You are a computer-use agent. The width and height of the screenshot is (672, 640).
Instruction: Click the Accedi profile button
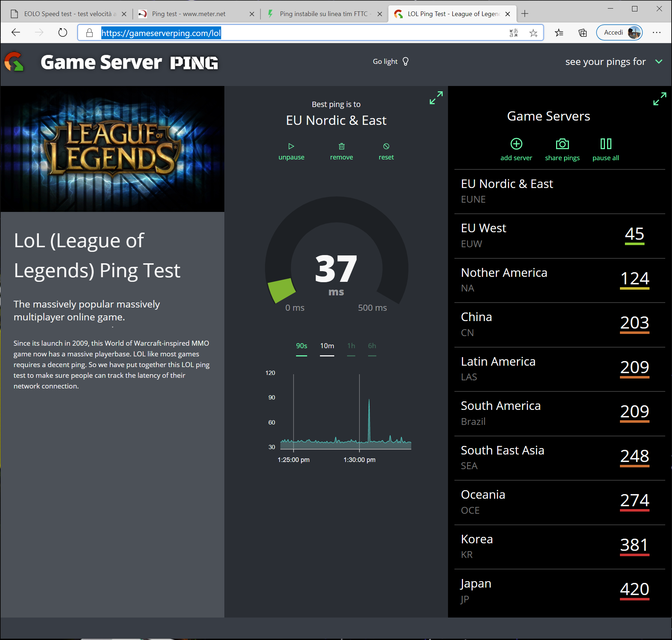619,32
